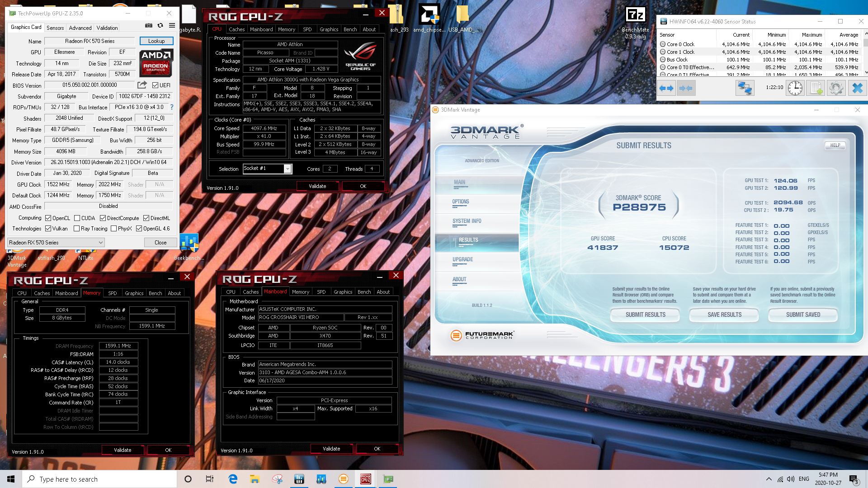
Task: Toggle the OpenGL 4.6 checkbox
Action: (x=139, y=229)
